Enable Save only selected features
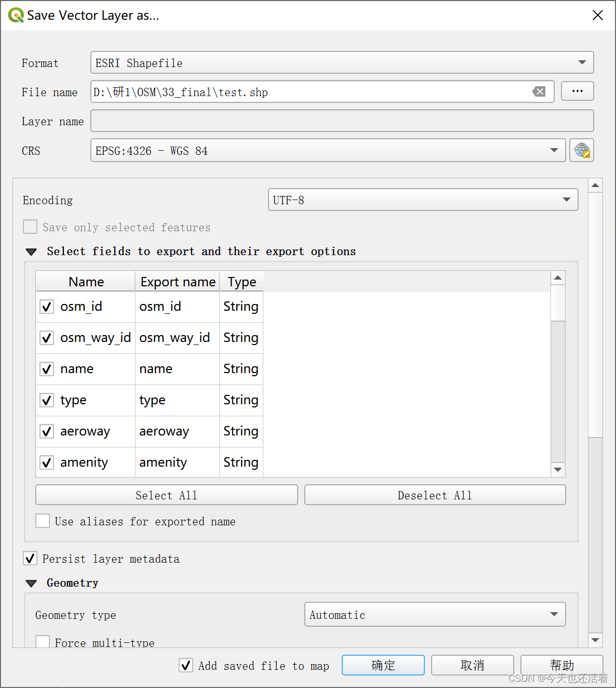616x688 pixels. (x=30, y=227)
